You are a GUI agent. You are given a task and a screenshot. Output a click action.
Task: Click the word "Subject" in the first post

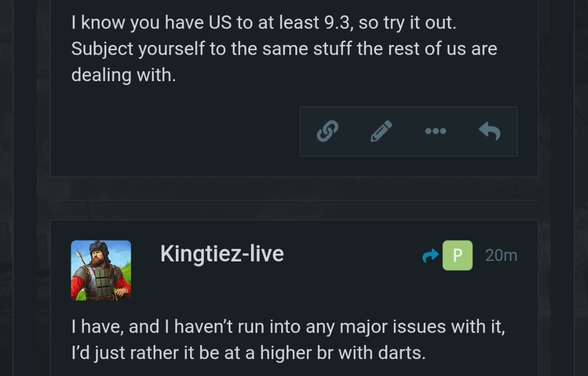tap(102, 49)
